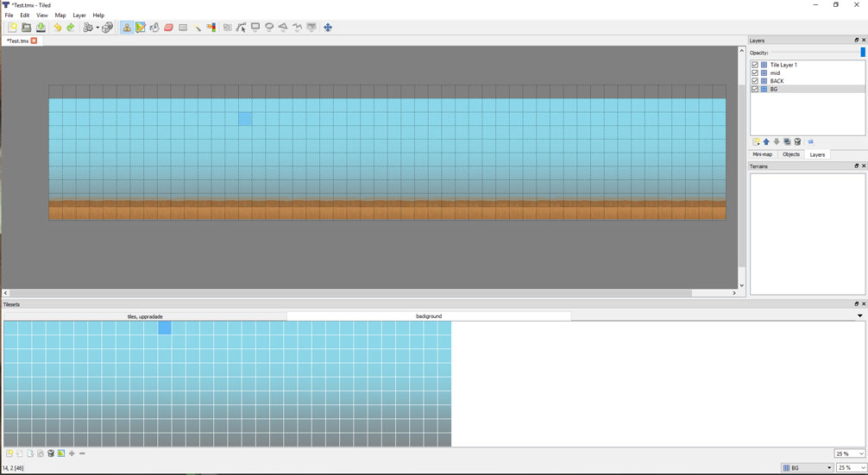This screenshot has height=475, width=868.
Task: Click the Undo arrow in toolbar
Action: point(58,28)
